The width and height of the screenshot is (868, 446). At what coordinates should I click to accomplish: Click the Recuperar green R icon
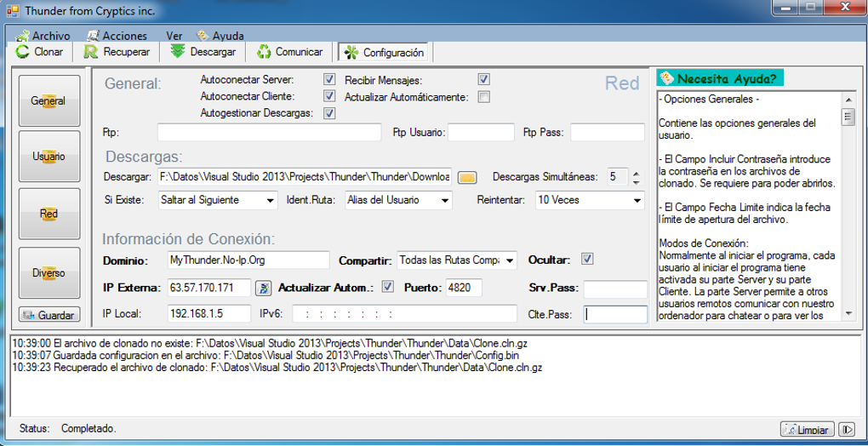click(91, 52)
